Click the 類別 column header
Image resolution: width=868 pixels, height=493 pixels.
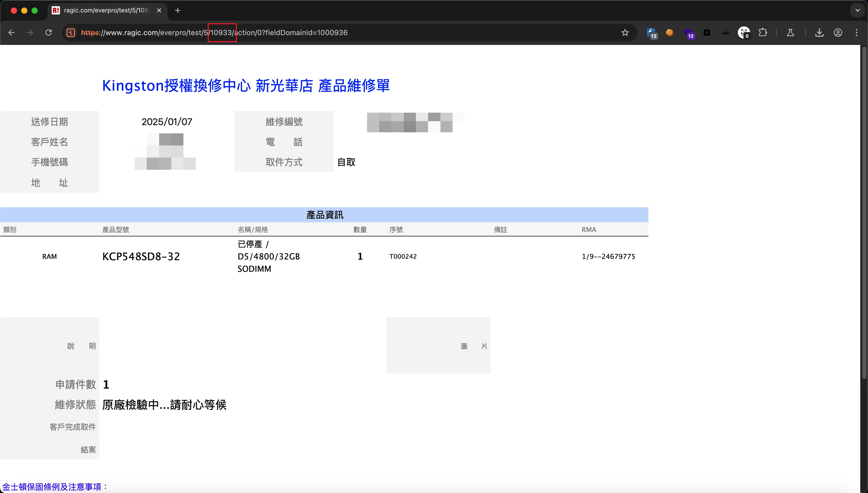point(10,229)
